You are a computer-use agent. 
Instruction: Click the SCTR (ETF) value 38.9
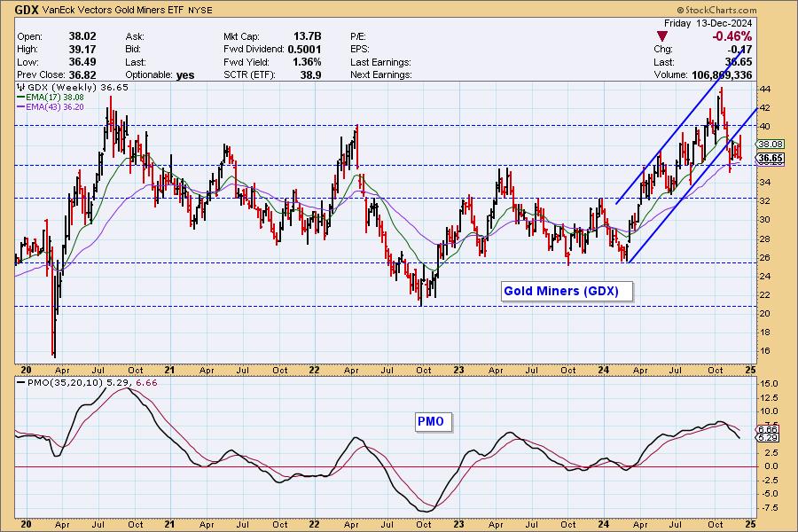(x=311, y=74)
